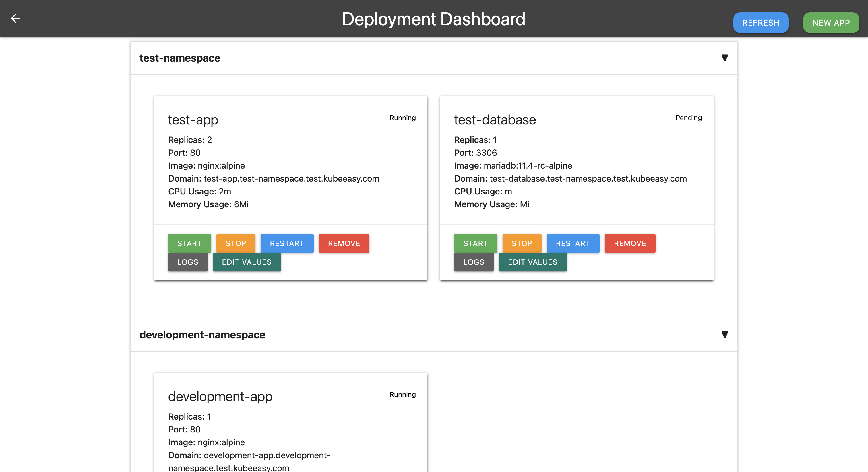Edit values of test-app
This screenshot has height=472, width=868.
[247, 262]
